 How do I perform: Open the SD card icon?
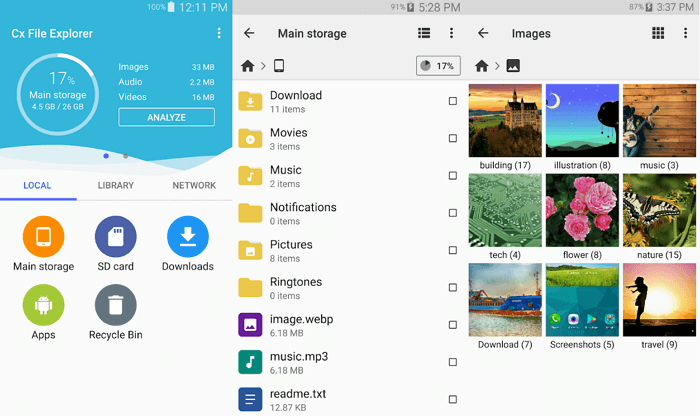[115, 237]
